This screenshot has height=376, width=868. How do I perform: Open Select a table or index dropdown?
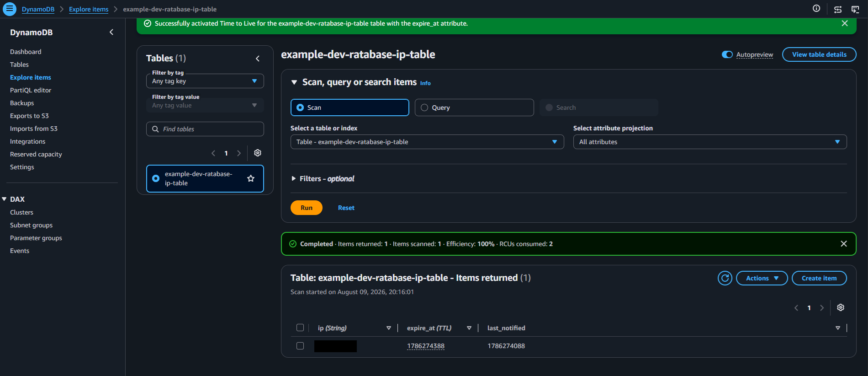[x=427, y=142]
